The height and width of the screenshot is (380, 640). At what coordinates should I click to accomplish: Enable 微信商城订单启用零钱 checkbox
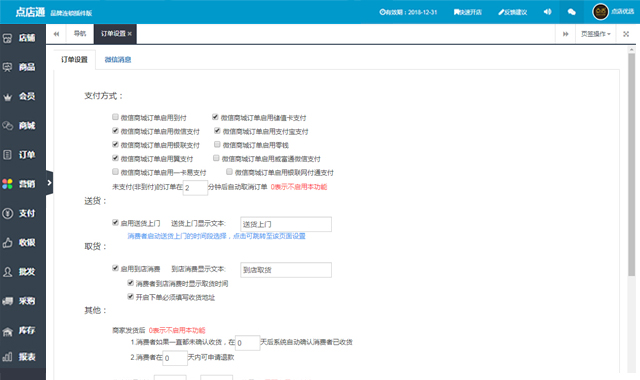[217, 144]
